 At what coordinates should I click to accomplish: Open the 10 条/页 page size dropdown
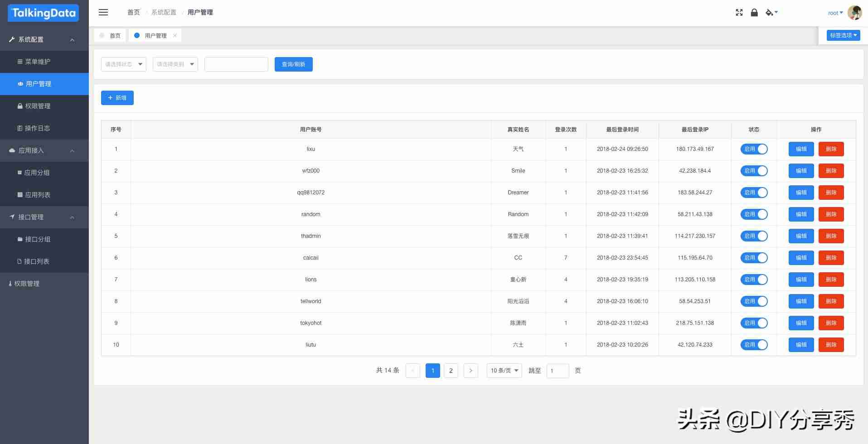coord(504,371)
